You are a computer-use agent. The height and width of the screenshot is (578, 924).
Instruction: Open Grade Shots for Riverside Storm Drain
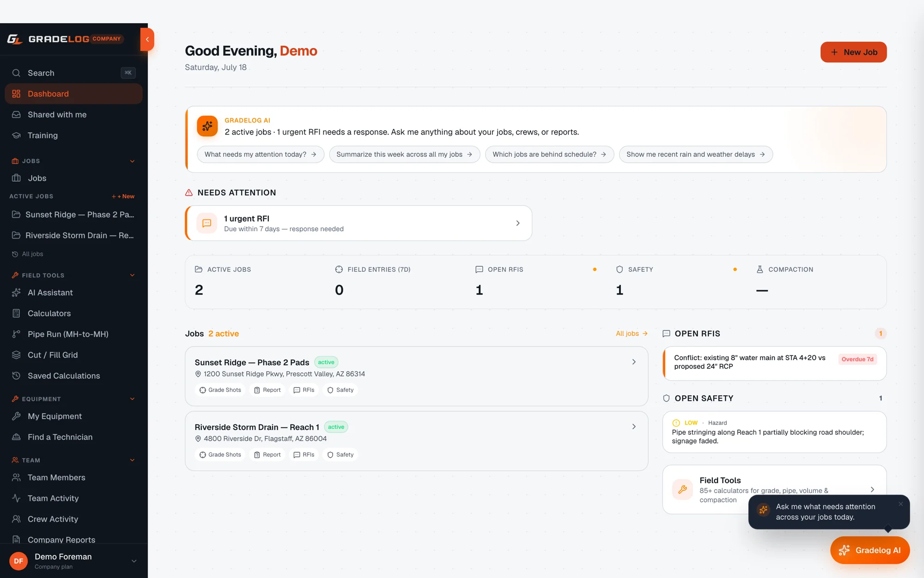click(220, 455)
